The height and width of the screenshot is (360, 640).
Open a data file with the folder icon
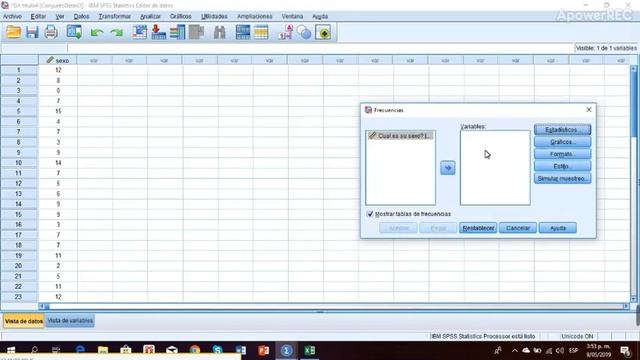13,32
